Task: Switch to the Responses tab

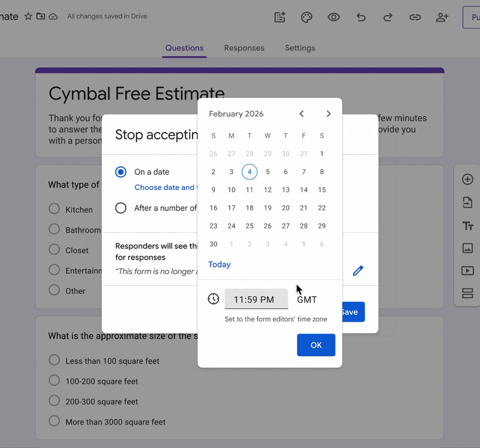Action: pos(244,48)
